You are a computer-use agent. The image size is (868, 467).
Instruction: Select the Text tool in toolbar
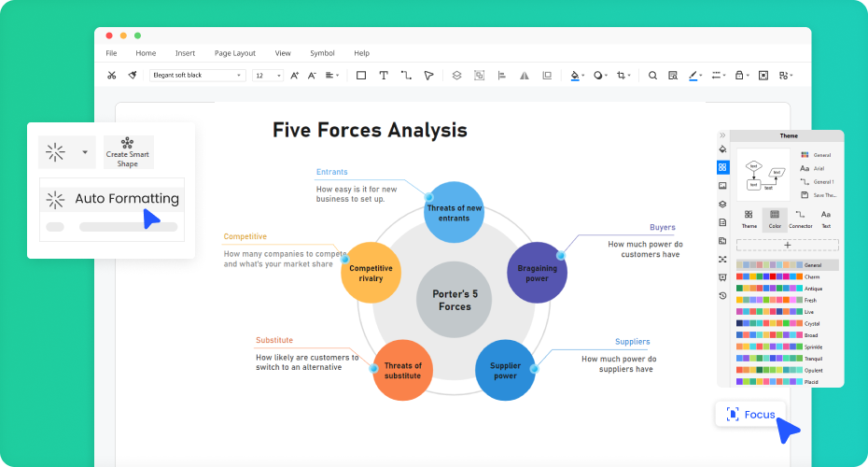coord(384,75)
